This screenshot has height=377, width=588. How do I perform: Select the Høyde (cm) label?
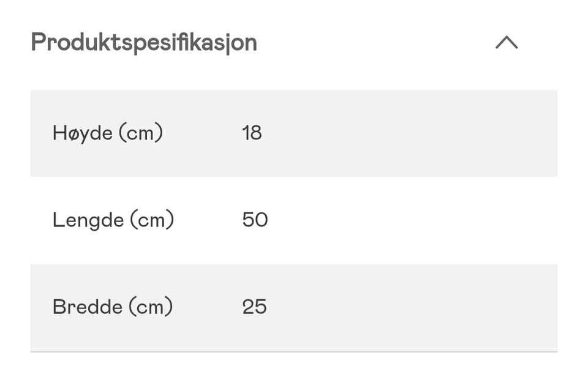point(108,133)
